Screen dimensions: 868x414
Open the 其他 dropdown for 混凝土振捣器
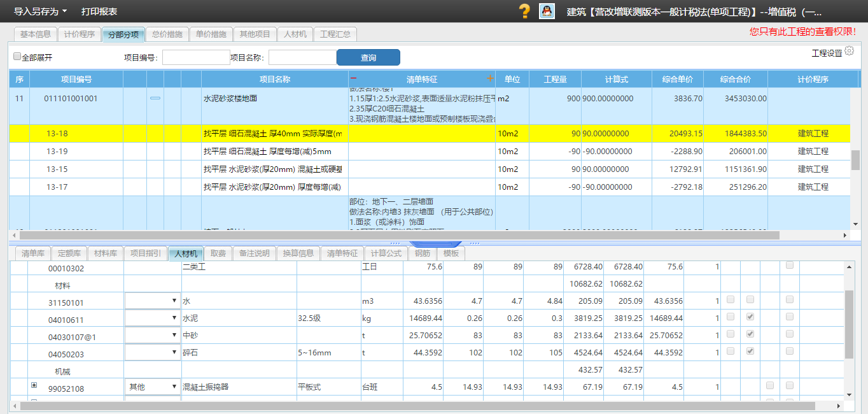(152, 387)
